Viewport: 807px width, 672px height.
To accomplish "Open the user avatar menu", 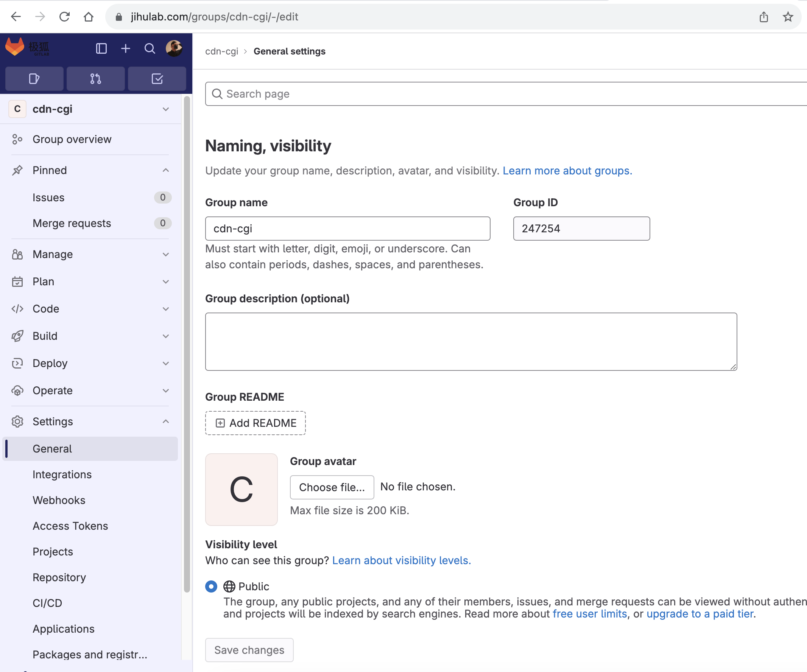I will click(174, 48).
